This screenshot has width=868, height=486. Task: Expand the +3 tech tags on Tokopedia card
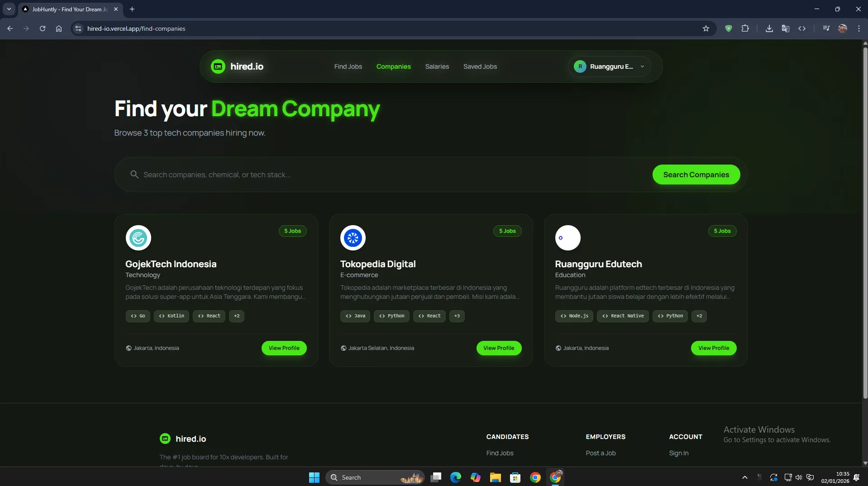click(457, 316)
